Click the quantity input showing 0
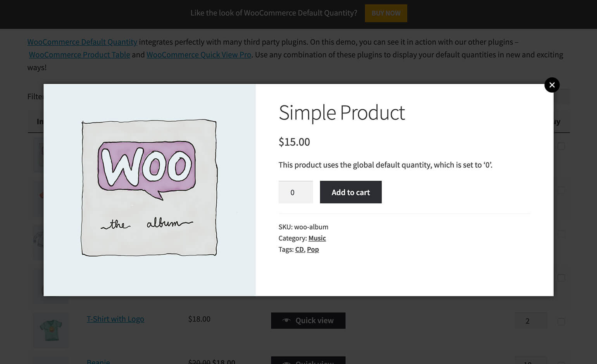 [295, 192]
